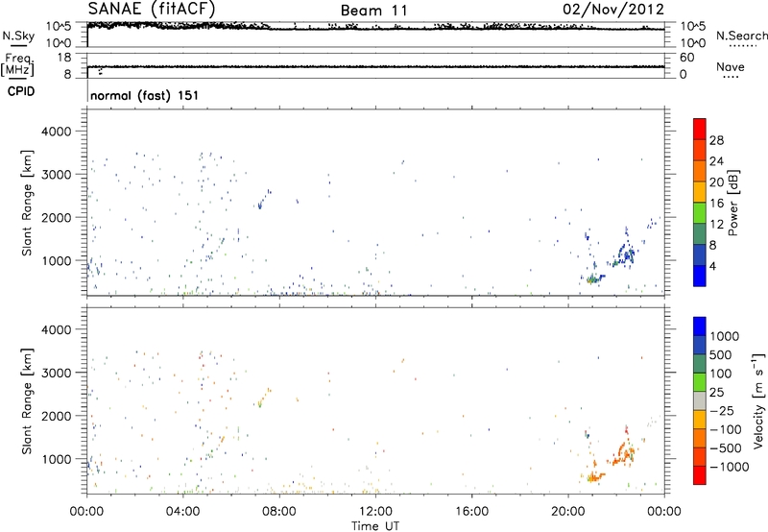The height and width of the screenshot is (532, 768).
Task: Click the 08:00 time tick label
Action: [x=279, y=512]
